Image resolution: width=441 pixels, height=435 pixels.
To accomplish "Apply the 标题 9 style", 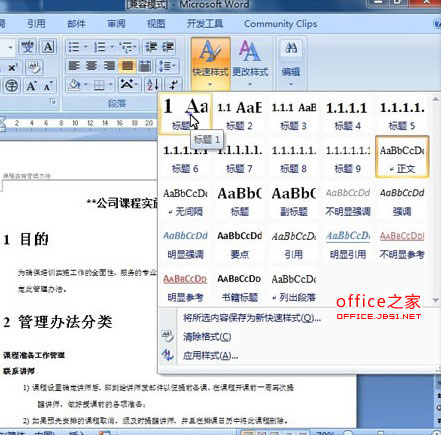I will pos(347,158).
